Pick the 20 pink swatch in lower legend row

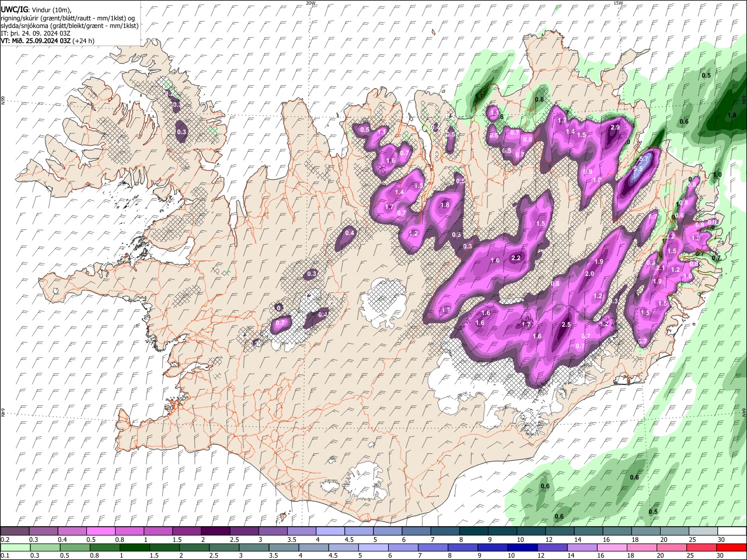[x=672, y=548]
